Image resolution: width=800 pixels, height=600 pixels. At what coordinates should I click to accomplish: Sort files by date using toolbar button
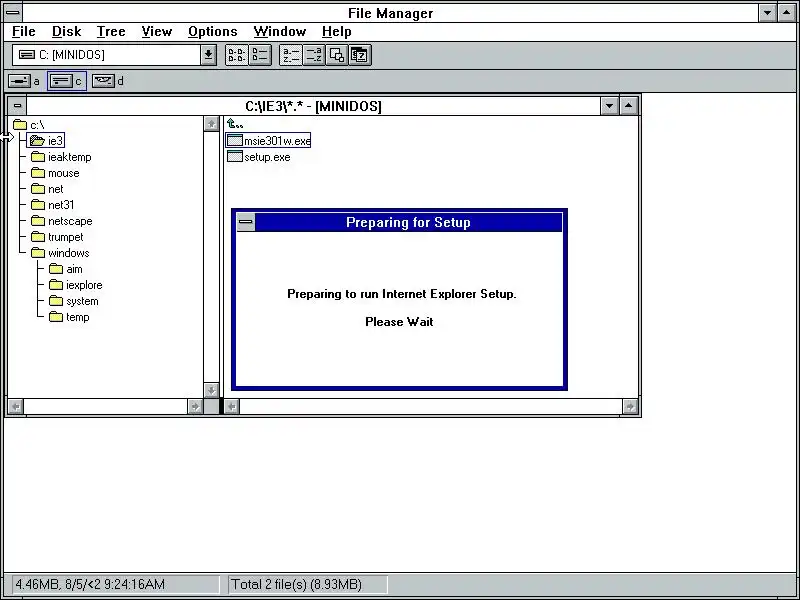pos(360,55)
